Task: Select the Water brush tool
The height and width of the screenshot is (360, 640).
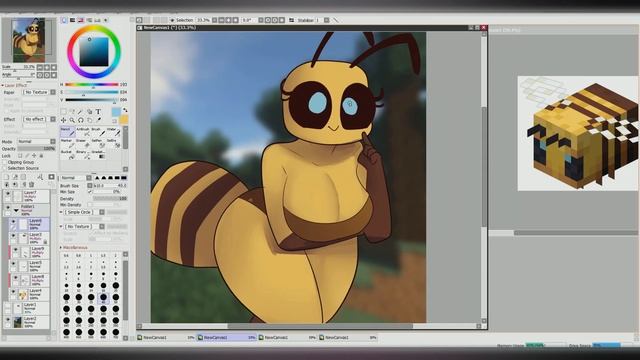Action: pyautogui.click(x=113, y=131)
